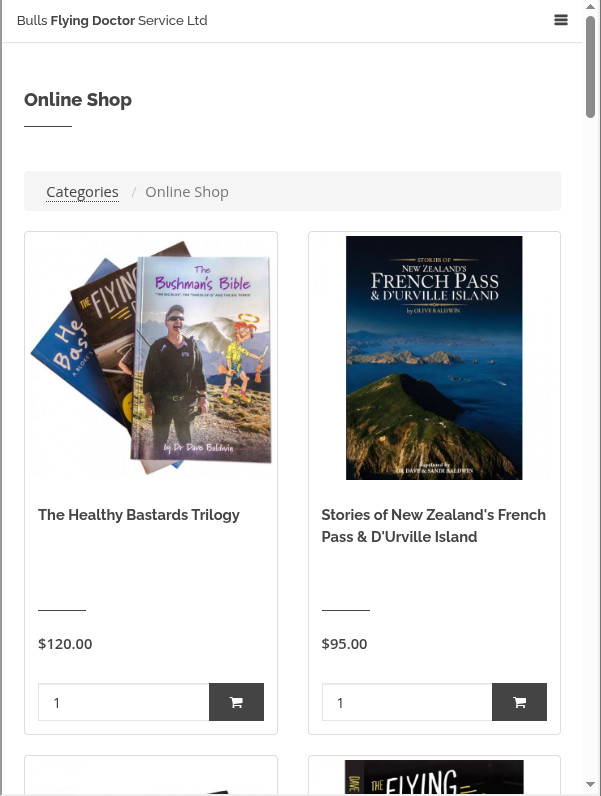Click the scrollbar up arrow
This screenshot has height=796, width=601.
pos(590,7)
